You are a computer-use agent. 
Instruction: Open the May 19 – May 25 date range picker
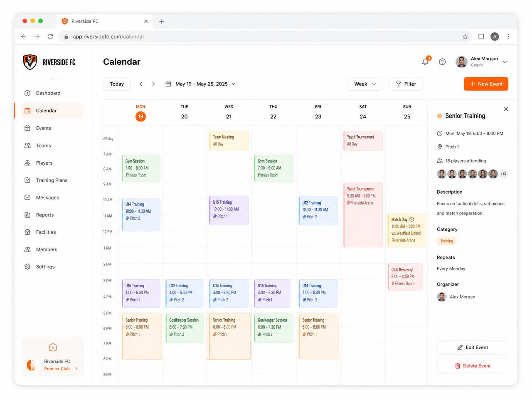click(200, 84)
